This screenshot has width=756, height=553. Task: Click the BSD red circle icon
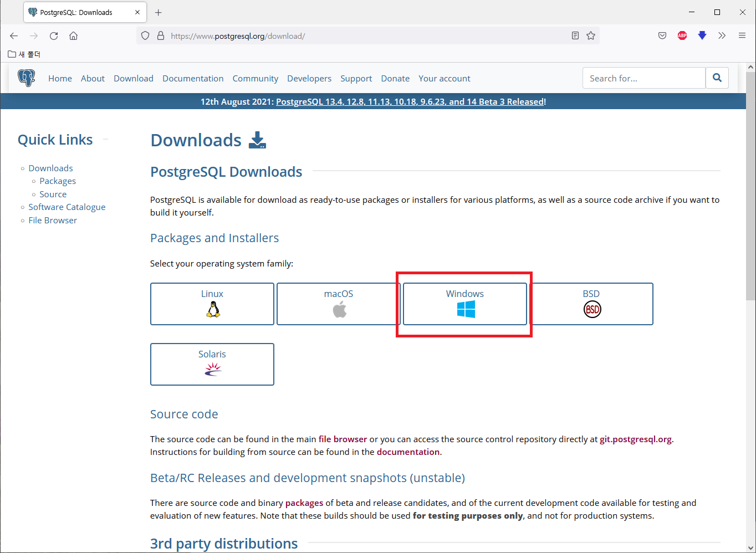[592, 309]
